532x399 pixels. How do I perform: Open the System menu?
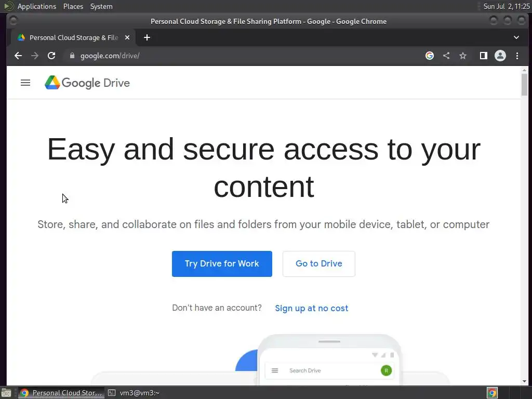click(101, 6)
